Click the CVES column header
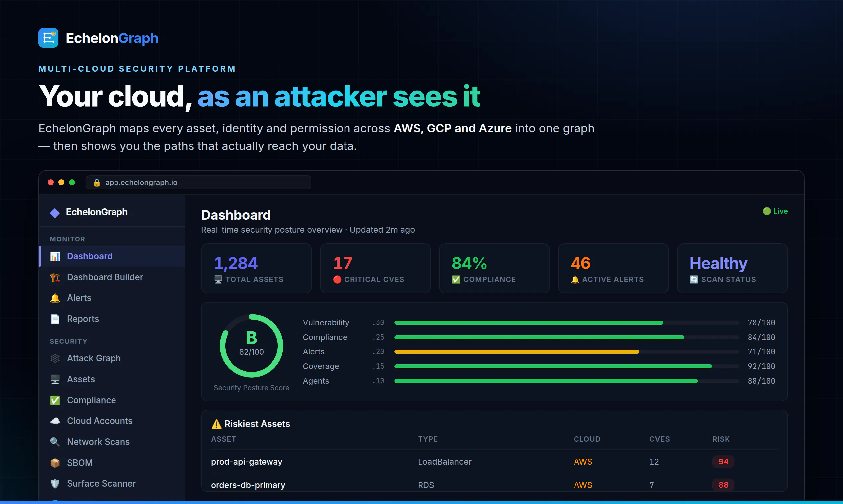This screenshot has height=504, width=843. point(659,439)
